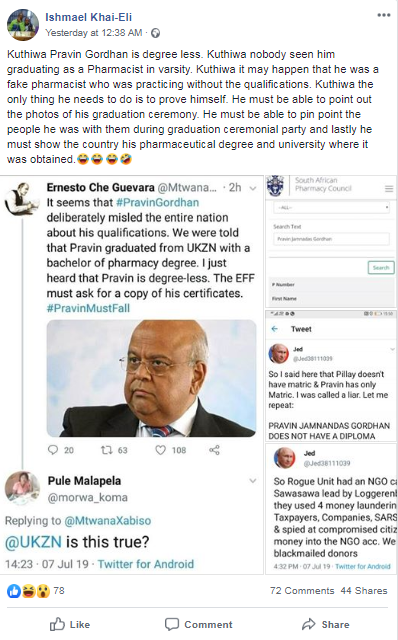Click the Search Text input field

[331, 239]
